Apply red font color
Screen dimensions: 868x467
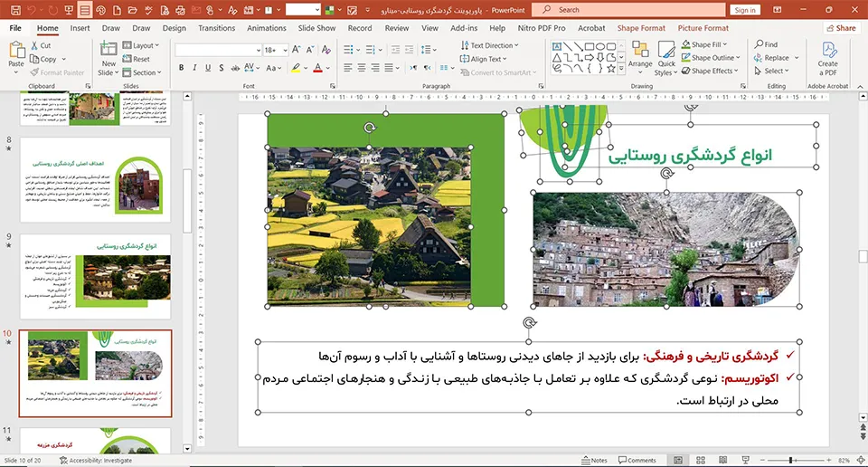point(317,68)
